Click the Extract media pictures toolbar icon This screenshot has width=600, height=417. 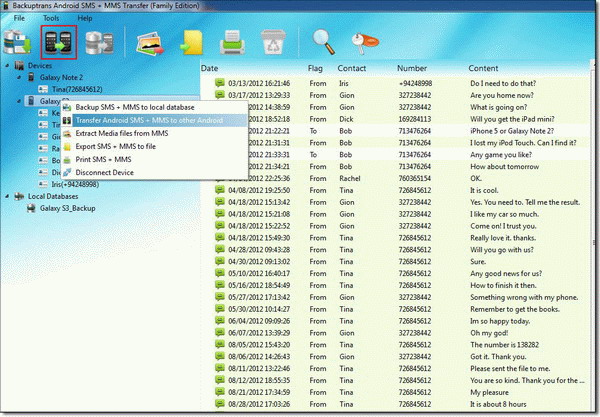[x=150, y=43]
